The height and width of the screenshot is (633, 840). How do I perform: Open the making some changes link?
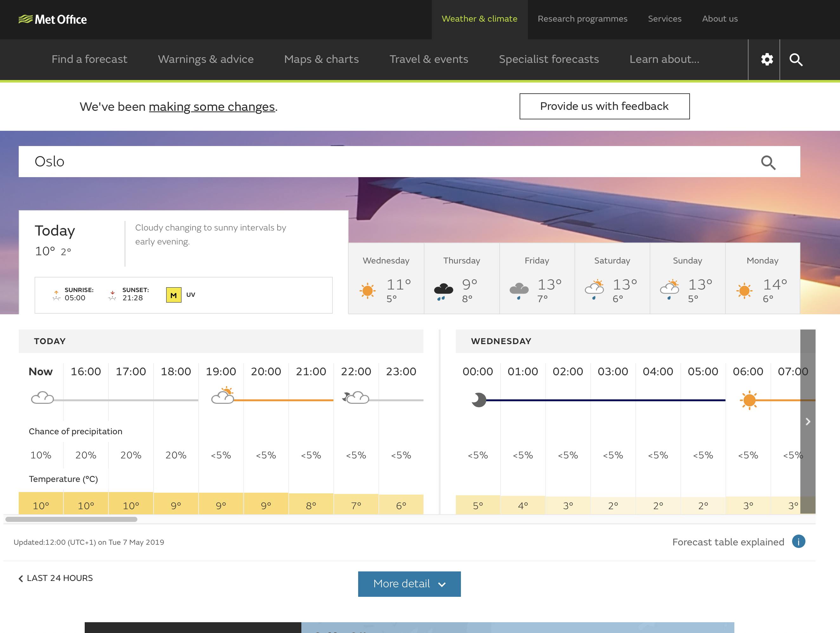(212, 107)
